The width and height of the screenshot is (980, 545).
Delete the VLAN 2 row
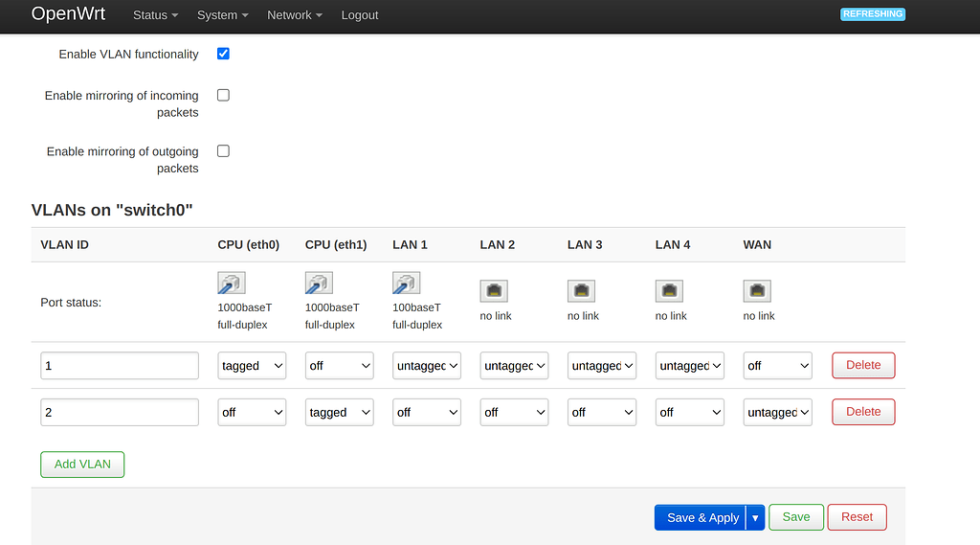(863, 412)
